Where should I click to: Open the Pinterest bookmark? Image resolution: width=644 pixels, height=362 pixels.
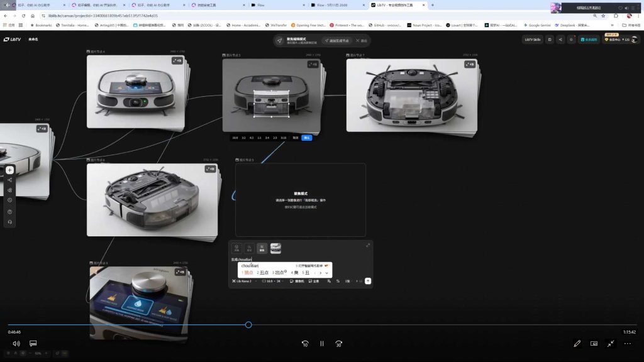click(347, 25)
